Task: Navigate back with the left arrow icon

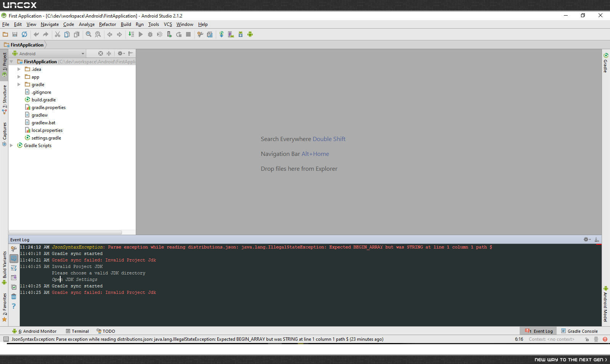Action: [x=110, y=34]
